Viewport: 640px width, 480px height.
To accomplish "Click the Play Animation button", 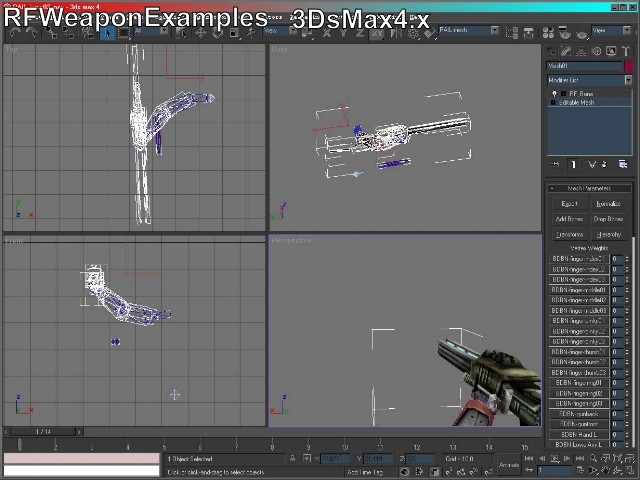I will click(x=555, y=459).
